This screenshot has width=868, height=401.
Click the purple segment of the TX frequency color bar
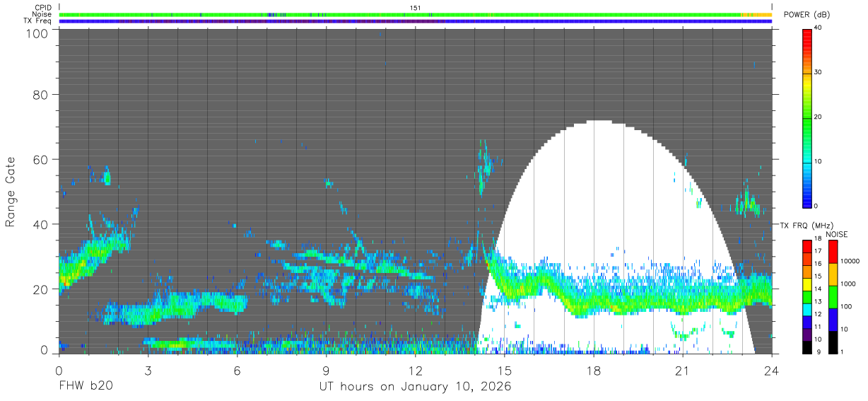click(807, 335)
